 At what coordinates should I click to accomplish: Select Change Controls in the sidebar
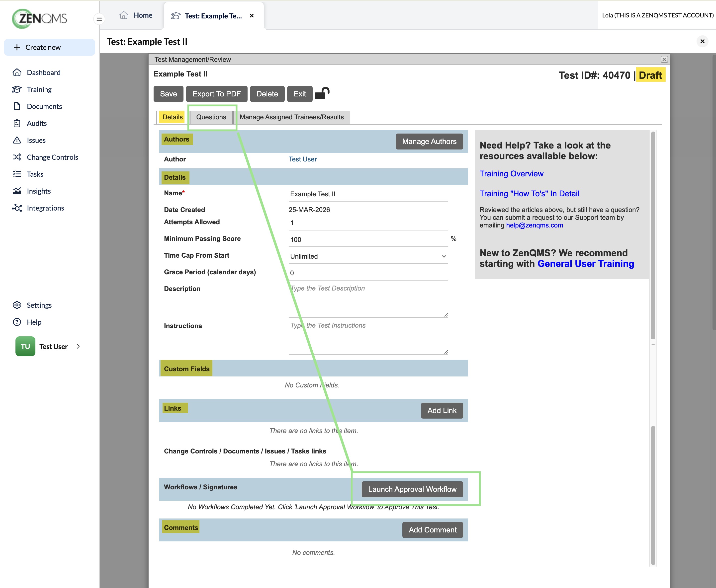click(x=52, y=157)
